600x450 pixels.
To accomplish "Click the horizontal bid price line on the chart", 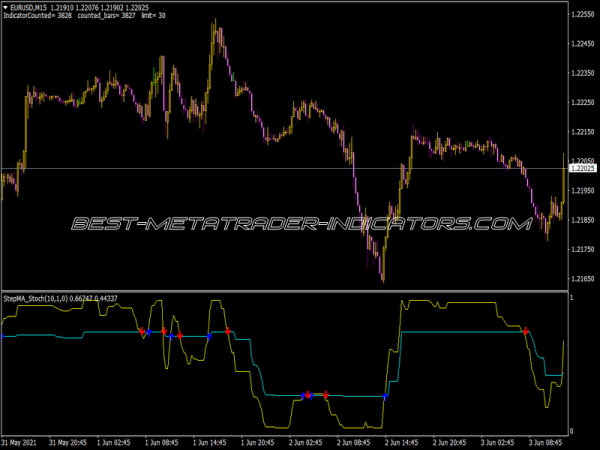I will [x=300, y=167].
